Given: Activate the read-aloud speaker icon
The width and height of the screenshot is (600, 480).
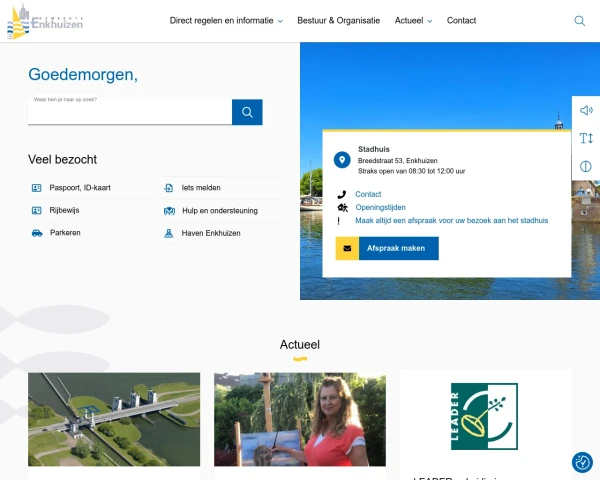Looking at the screenshot, I should (586, 110).
